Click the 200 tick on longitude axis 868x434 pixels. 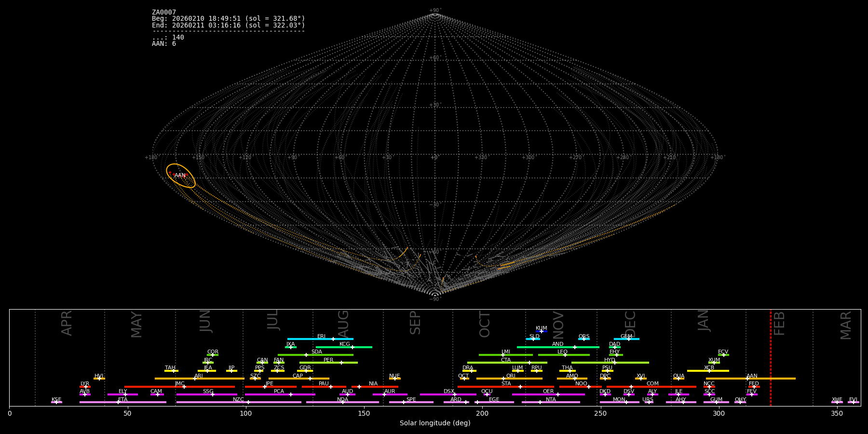(x=482, y=413)
